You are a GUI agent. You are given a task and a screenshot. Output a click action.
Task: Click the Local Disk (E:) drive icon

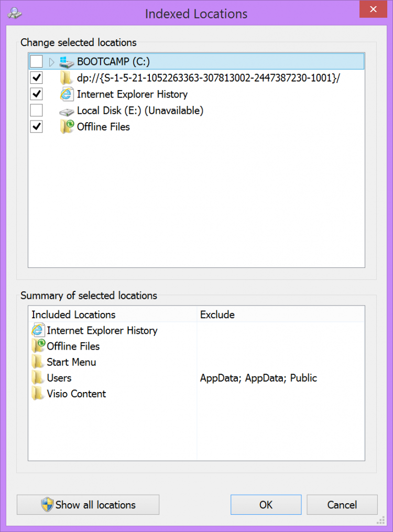tap(67, 111)
